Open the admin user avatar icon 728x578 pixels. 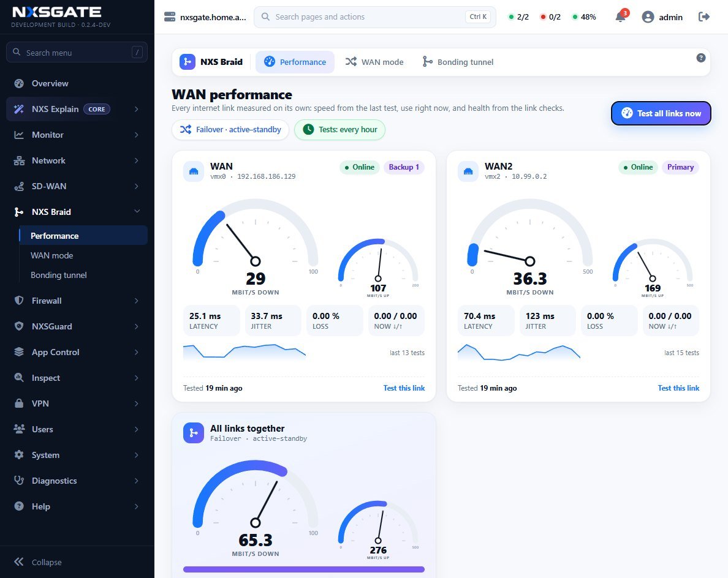click(x=648, y=17)
